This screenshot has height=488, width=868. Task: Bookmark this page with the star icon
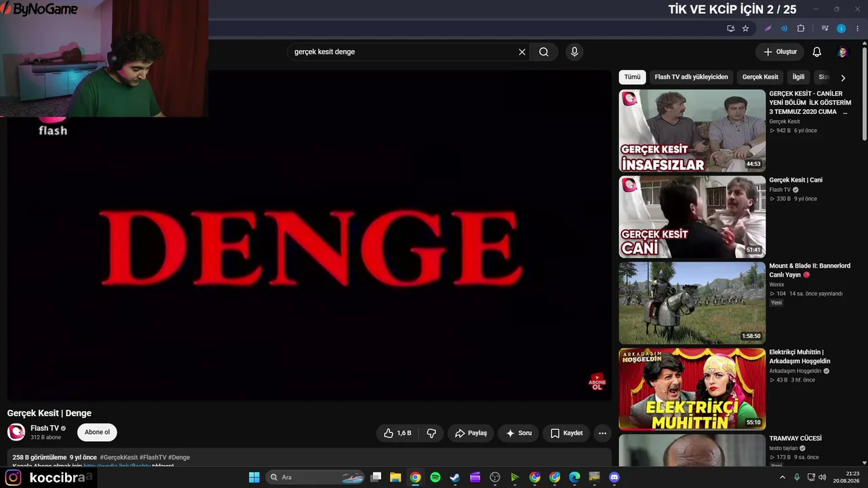pos(745,28)
